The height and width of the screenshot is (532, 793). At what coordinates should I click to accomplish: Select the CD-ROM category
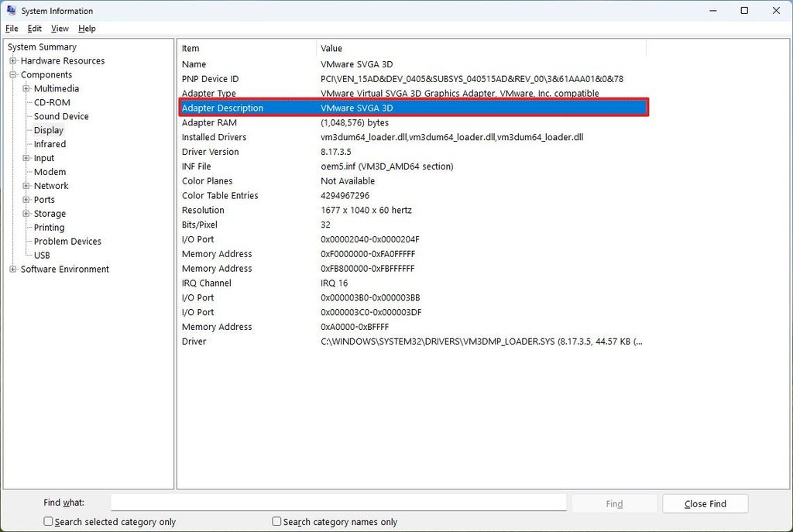[x=52, y=103]
